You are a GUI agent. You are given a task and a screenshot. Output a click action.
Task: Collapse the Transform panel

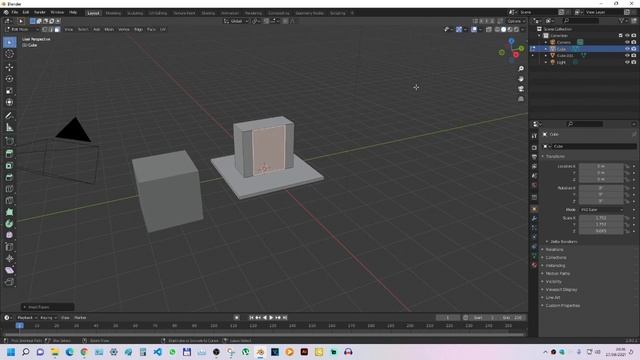(554, 156)
